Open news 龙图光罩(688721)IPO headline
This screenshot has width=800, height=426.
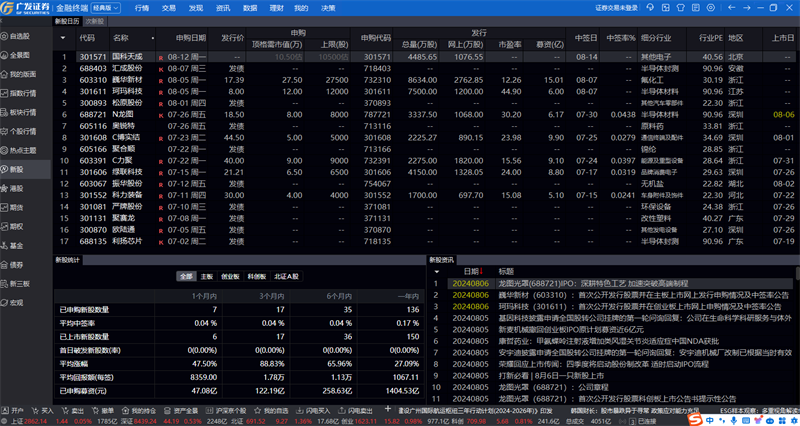(x=593, y=283)
